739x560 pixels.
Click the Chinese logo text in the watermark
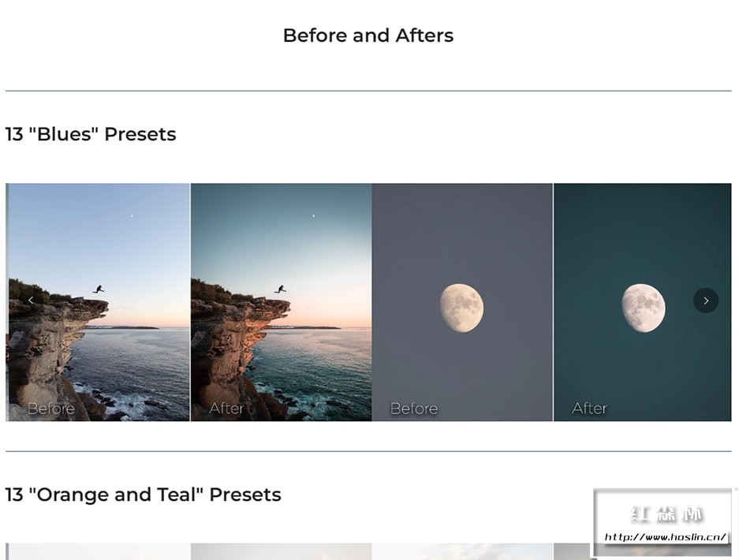click(666, 515)
